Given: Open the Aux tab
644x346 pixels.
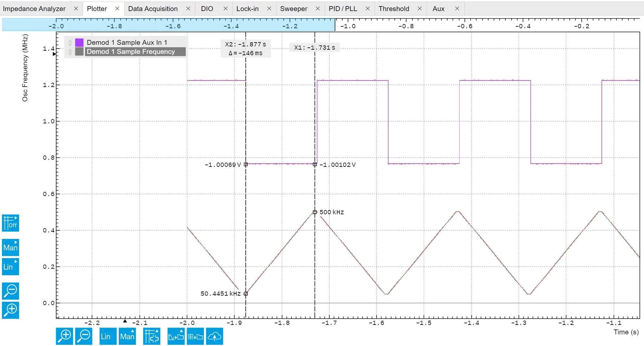Looking at the screenshot, I should pyautogui.click(x=438, y=9).
